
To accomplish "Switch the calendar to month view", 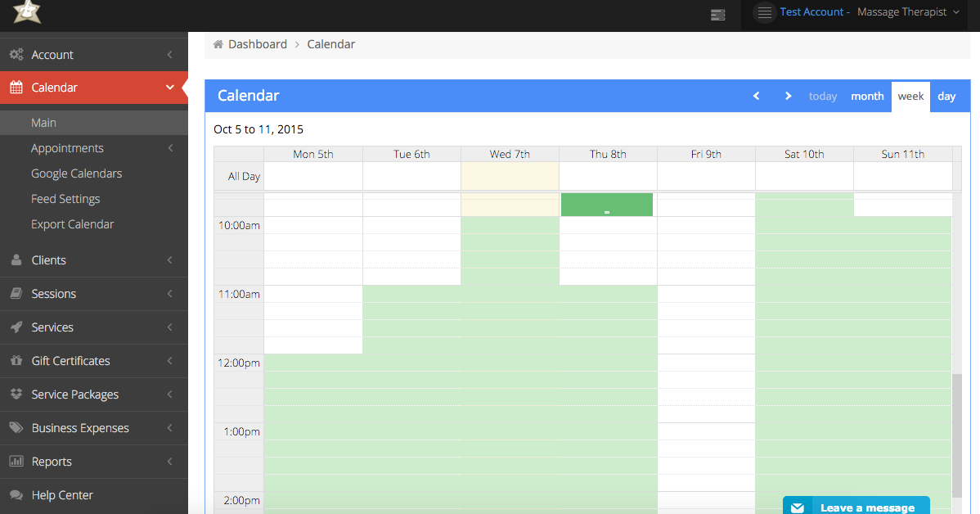I will tap(867, 97).
